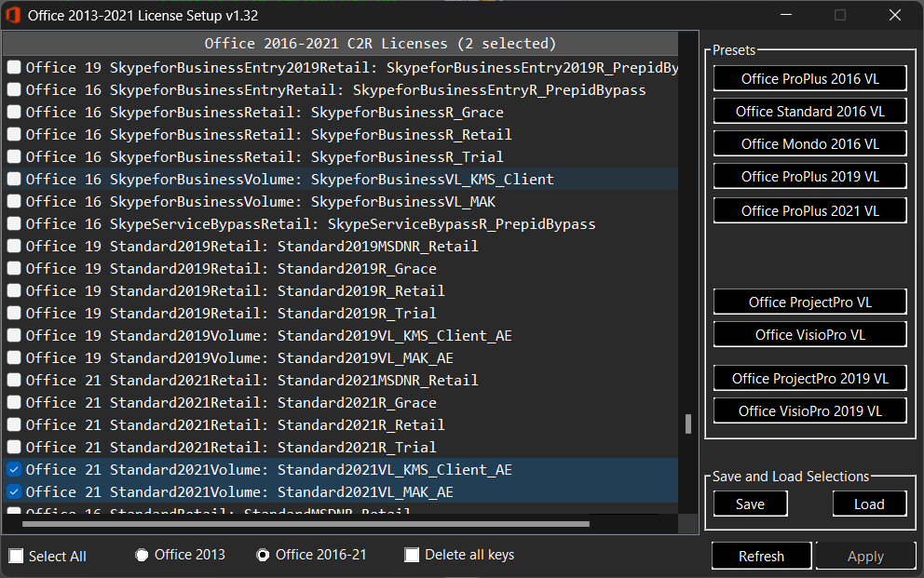Check Standard2019MSDNR_Retail checkbox
The image size is (924, 578).
(14, 246)
